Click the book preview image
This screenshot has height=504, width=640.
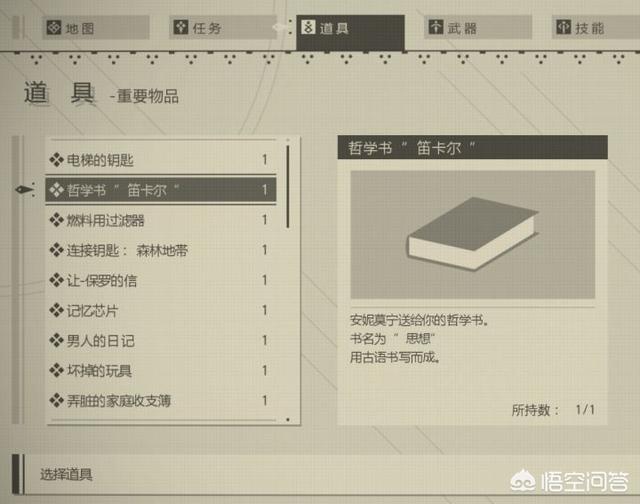point(473,235)
